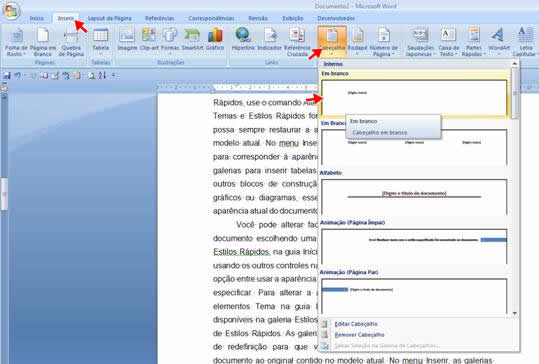
Task: Open the Referências tab
Action: [160, 18]
